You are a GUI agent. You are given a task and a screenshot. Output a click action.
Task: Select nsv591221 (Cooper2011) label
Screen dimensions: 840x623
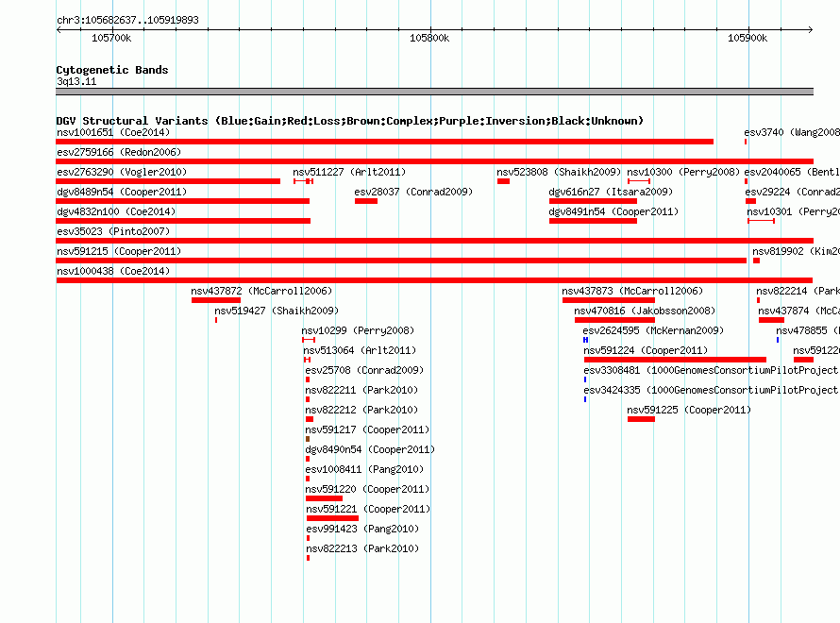369,509
